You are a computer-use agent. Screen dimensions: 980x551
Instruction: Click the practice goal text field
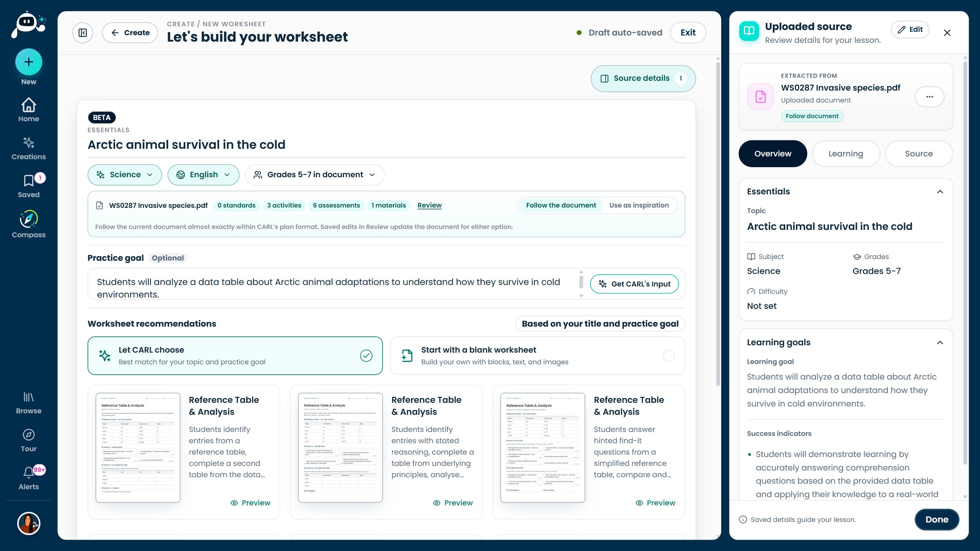tap(333, 284)
